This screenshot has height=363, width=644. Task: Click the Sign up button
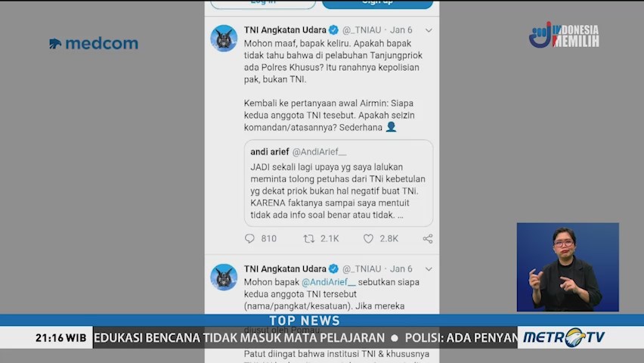tap(377, 3)
